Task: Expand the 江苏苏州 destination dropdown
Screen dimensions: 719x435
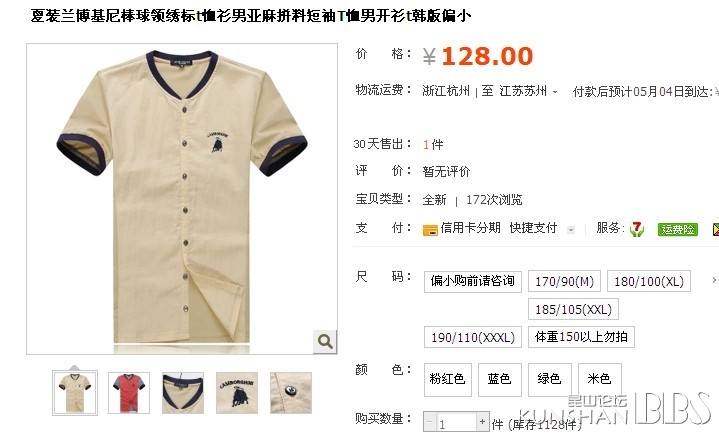Action: point(555,92)
